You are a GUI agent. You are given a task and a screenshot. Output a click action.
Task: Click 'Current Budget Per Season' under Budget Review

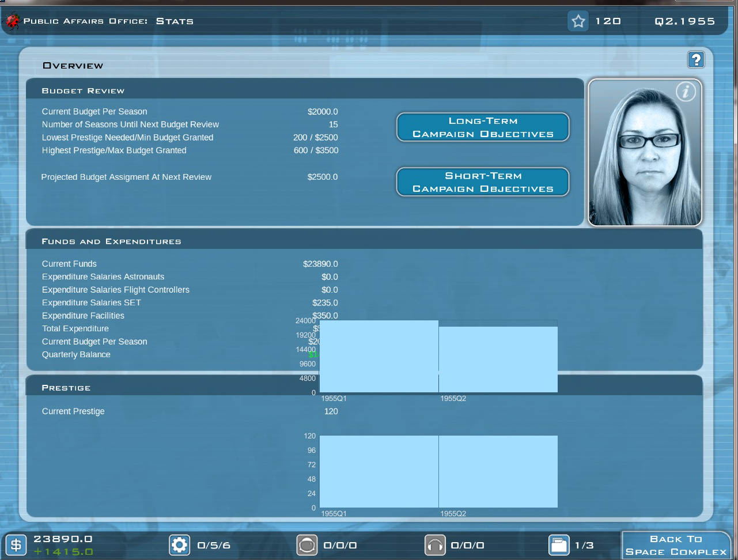(x=94, y=112)
